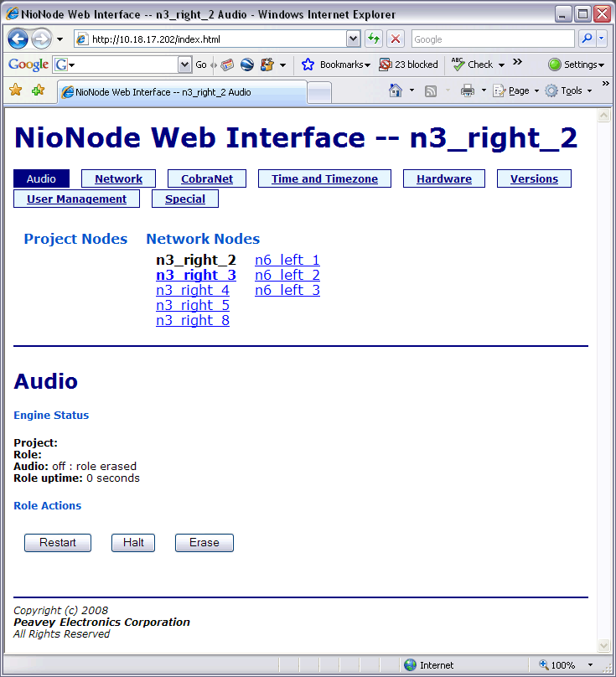616x677 pixels.
Task: Open the Hardware tab
Action: (444, 178)
